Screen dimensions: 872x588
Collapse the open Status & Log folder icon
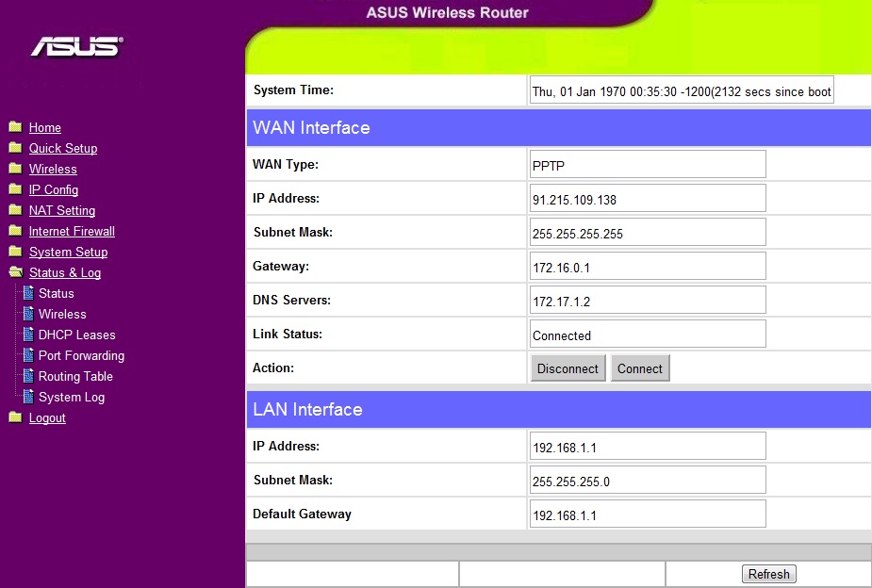coord(16,272)
